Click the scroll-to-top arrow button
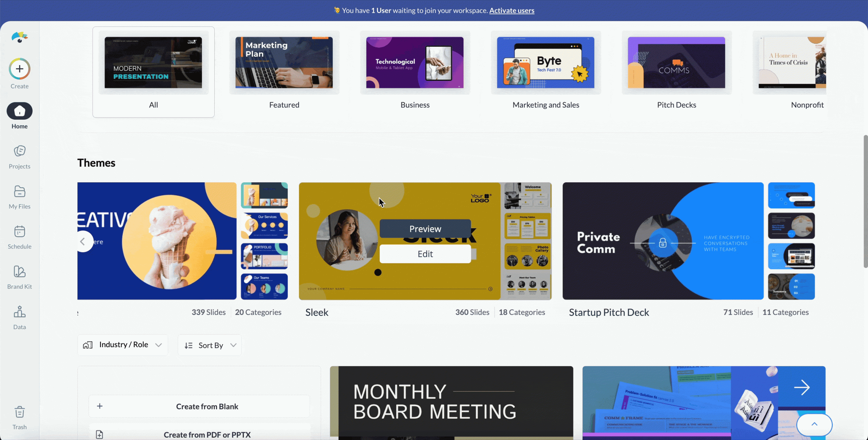Viewport: 868px width, 440px height. point(814,424)
